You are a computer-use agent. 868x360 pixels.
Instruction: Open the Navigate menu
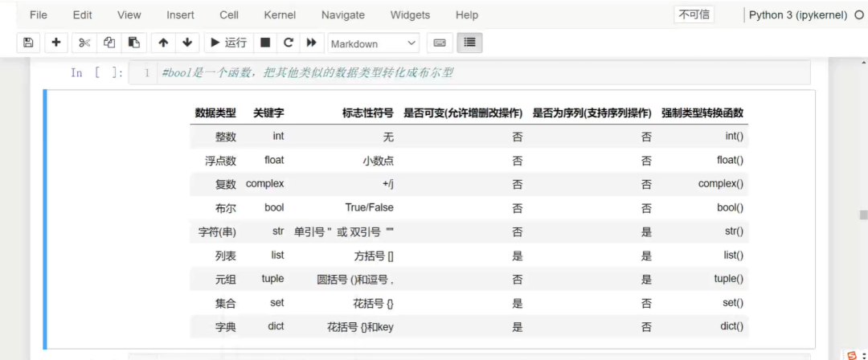click(342, 15)
